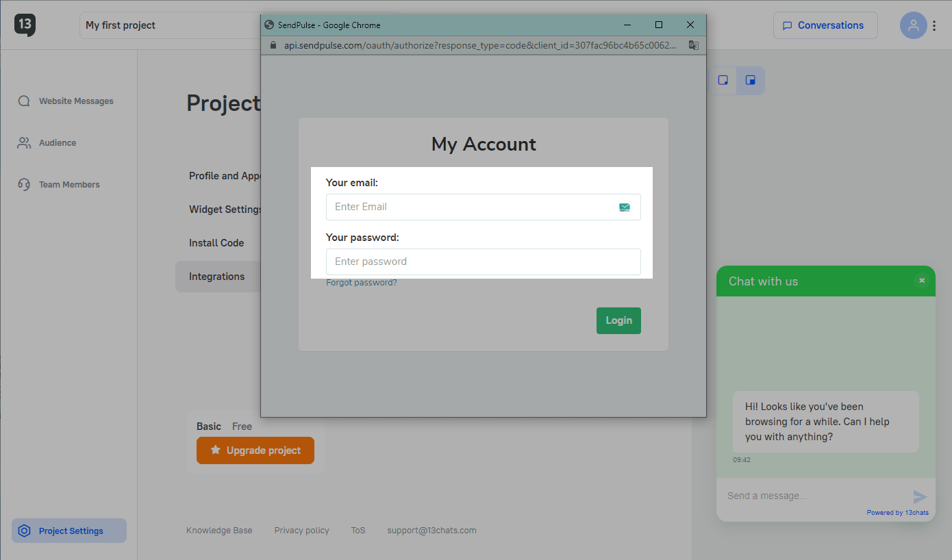The width and height of the screenshot is (952, 560).
Task: Click the 13chats logo icon
Action: (x=25, y=25)
